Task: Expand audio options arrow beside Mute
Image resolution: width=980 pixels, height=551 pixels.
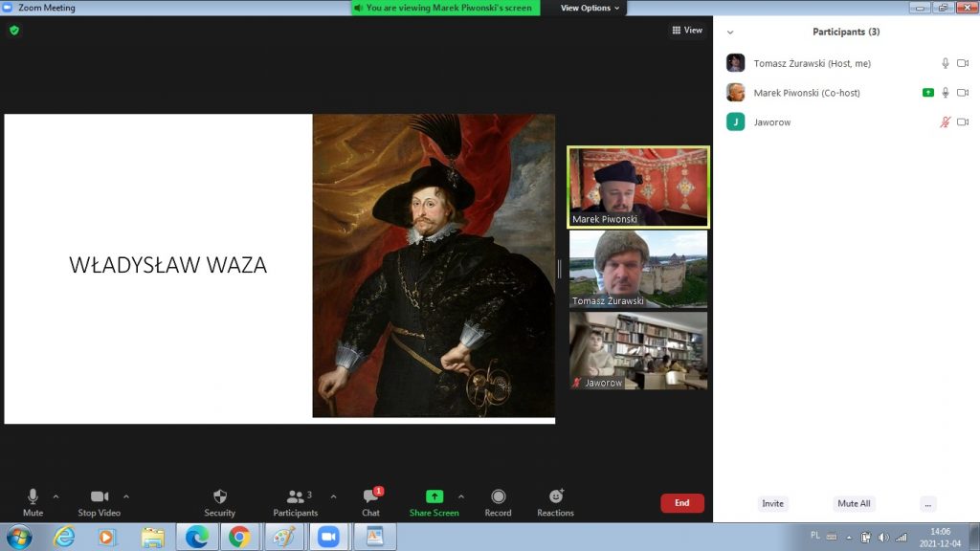Action: (56, 496)
